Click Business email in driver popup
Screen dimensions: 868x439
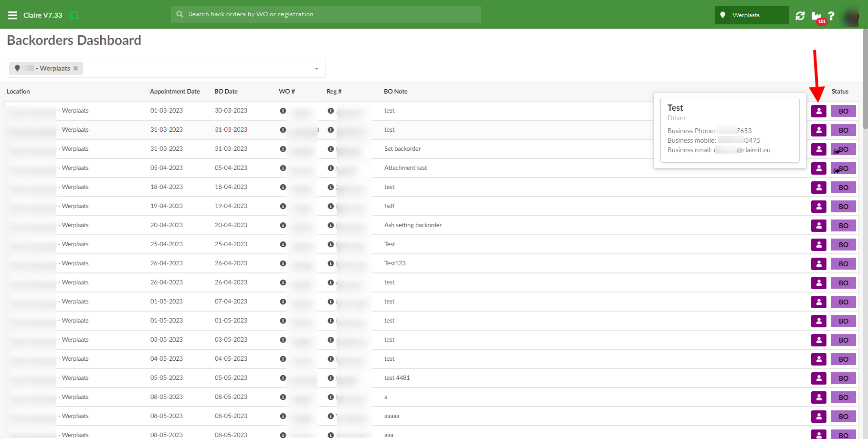(719, 150)
